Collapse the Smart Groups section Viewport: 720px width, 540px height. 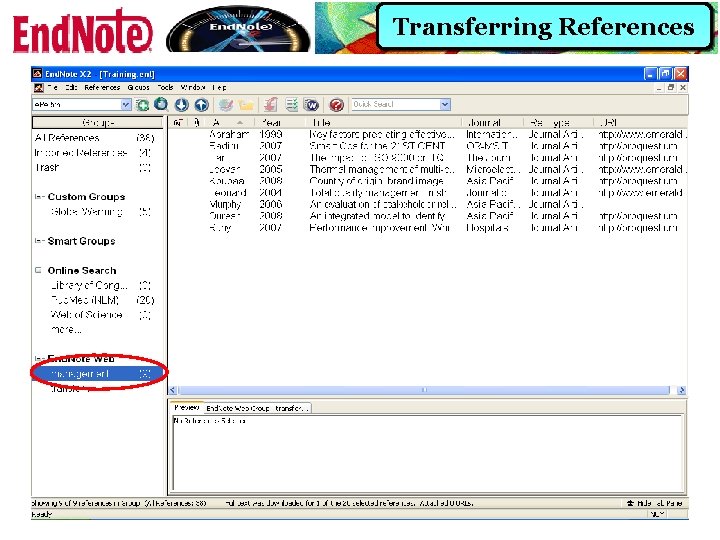pyautogui.click(x=39, y=241)
